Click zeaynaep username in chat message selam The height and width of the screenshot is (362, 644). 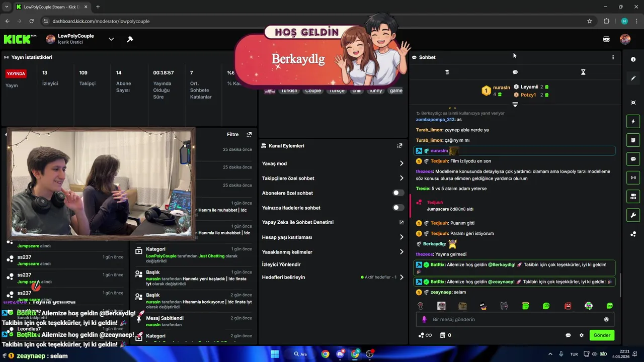[x=441, y=292]
